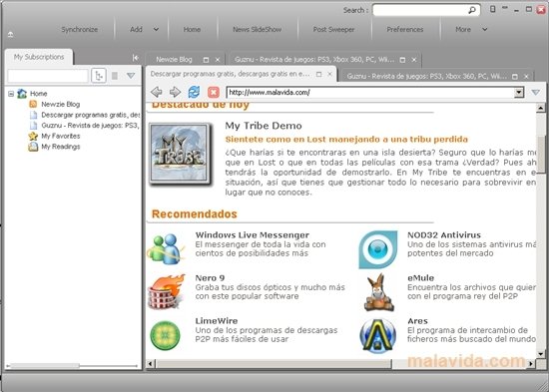Click the tree view icon in subscriptions toolbar
Image resolution: width=549 pixels, height=392 pixels.
pyautogui.click(x=99, y=76)
